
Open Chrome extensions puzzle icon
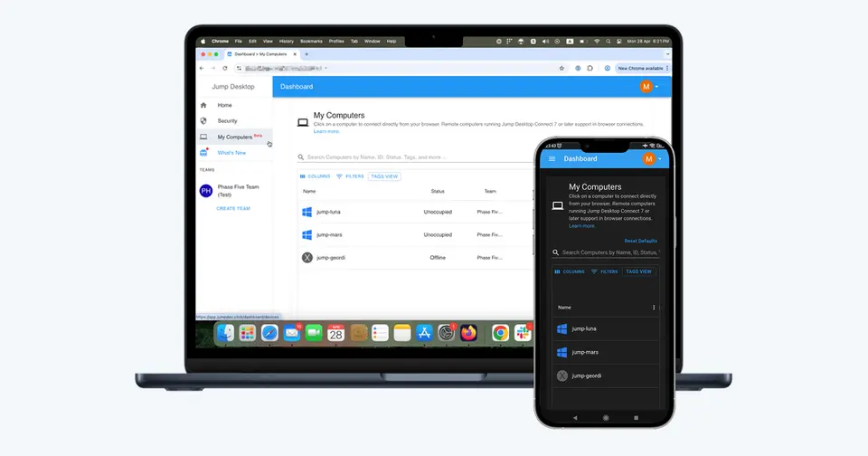coord(590,68)
